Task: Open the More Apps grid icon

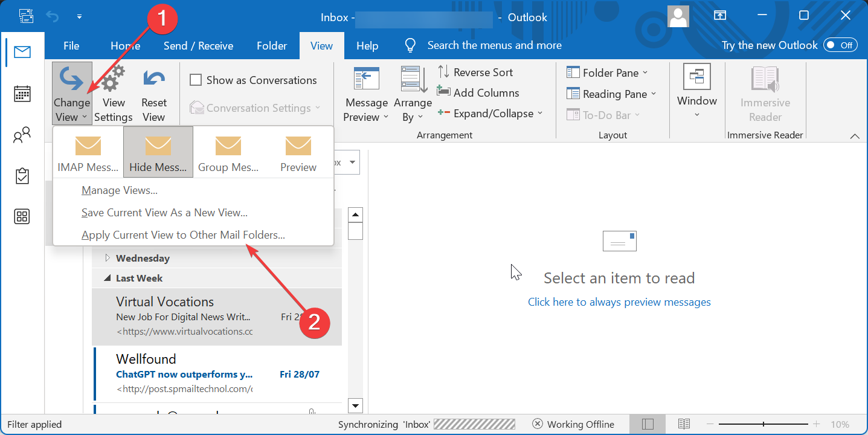Action: coord(22,216)
